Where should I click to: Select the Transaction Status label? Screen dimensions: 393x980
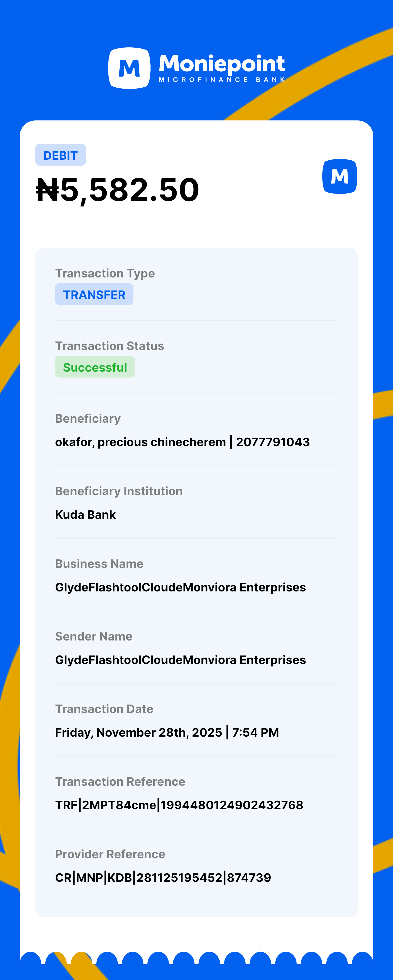pyautogui.click(x=109, y=346)
